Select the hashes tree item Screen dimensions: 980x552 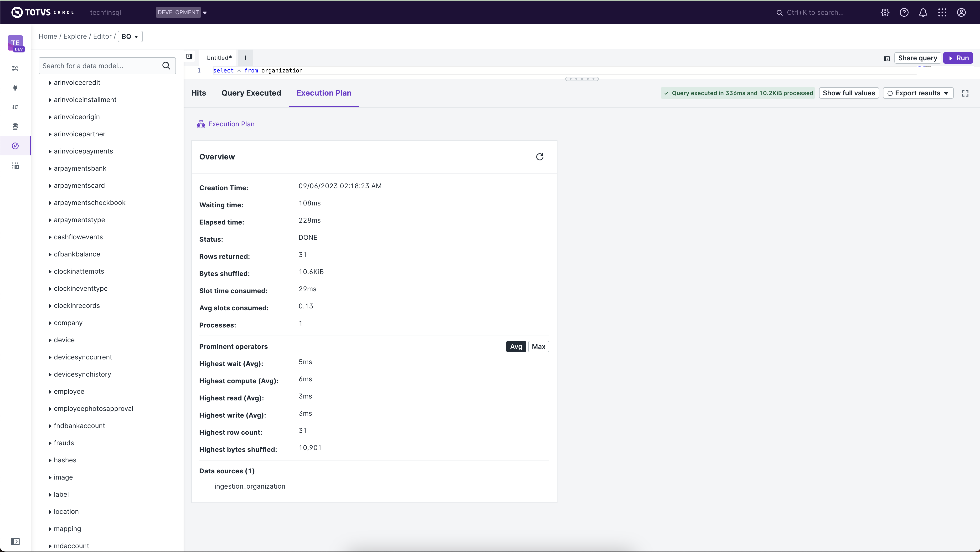(x=65, y=460)
